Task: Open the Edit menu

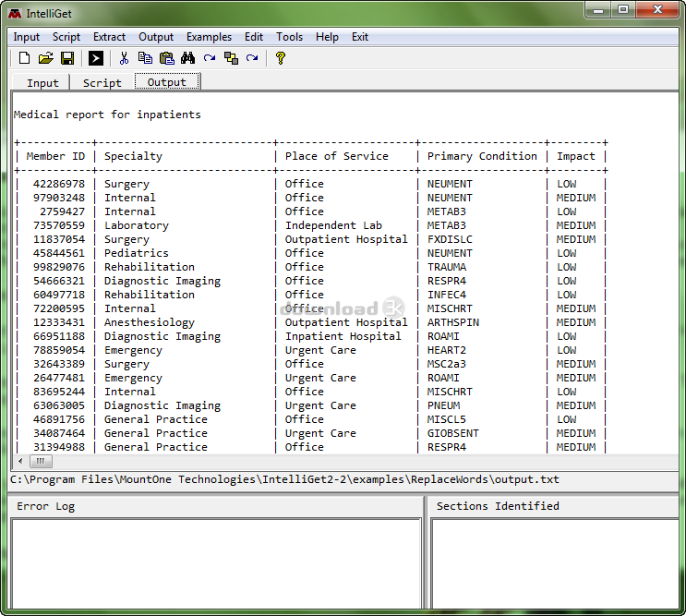Action: 254,37
